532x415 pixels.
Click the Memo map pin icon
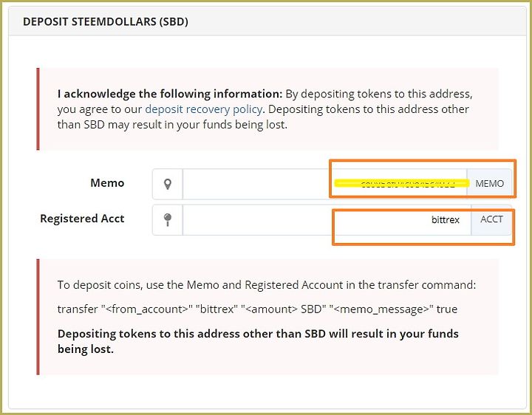point(168,184)
